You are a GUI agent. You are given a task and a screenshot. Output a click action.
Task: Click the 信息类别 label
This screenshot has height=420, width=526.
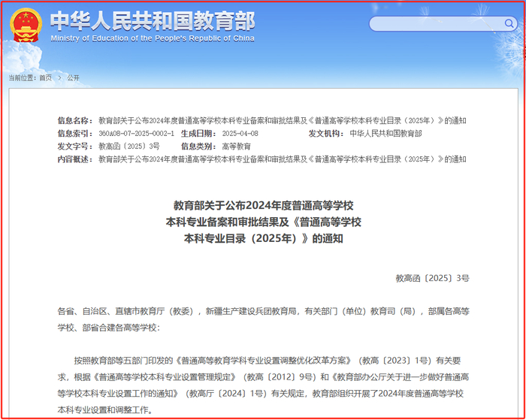pyautogui.click(x=198, y=147)
